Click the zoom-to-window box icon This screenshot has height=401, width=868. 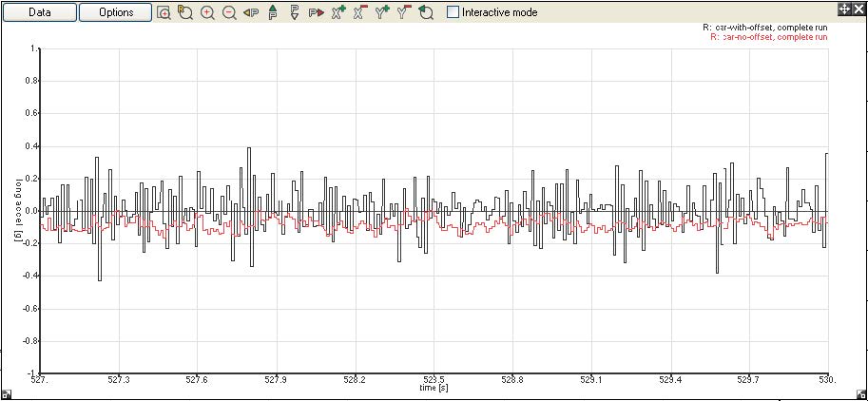point(164,12)
